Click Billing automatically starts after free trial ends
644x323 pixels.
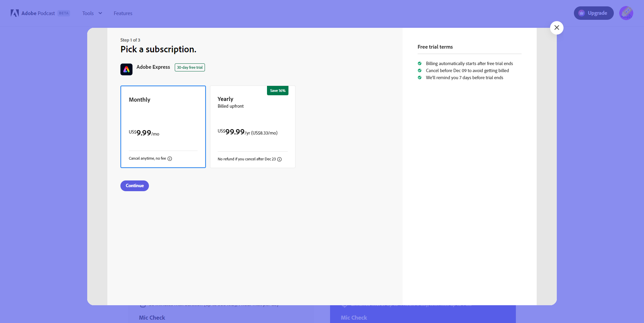point(469,64)
